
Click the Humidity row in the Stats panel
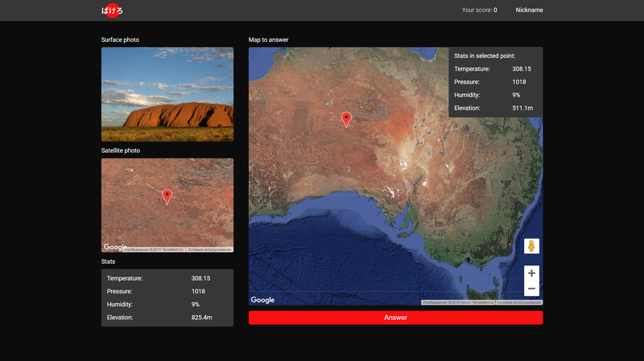click(x=167, y=305)
